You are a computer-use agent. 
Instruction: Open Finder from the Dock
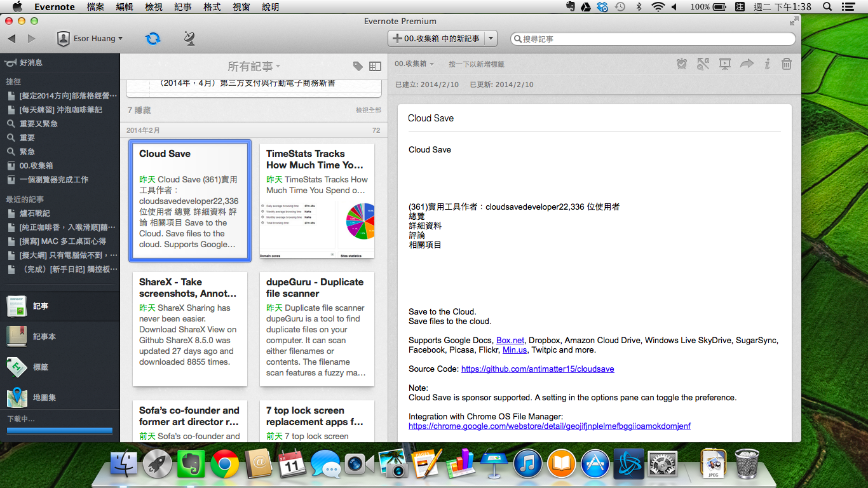(123, 464)
